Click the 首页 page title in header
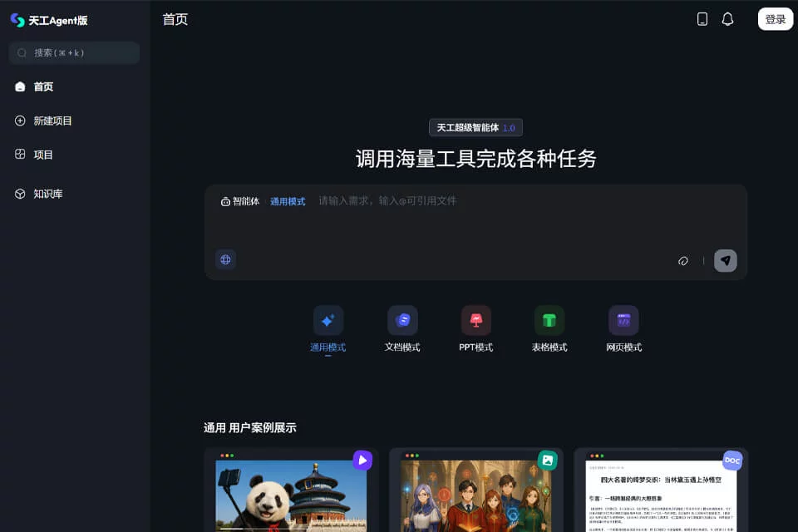The width and height of the screenshot is (798, 532). click(x=175, y=19)
